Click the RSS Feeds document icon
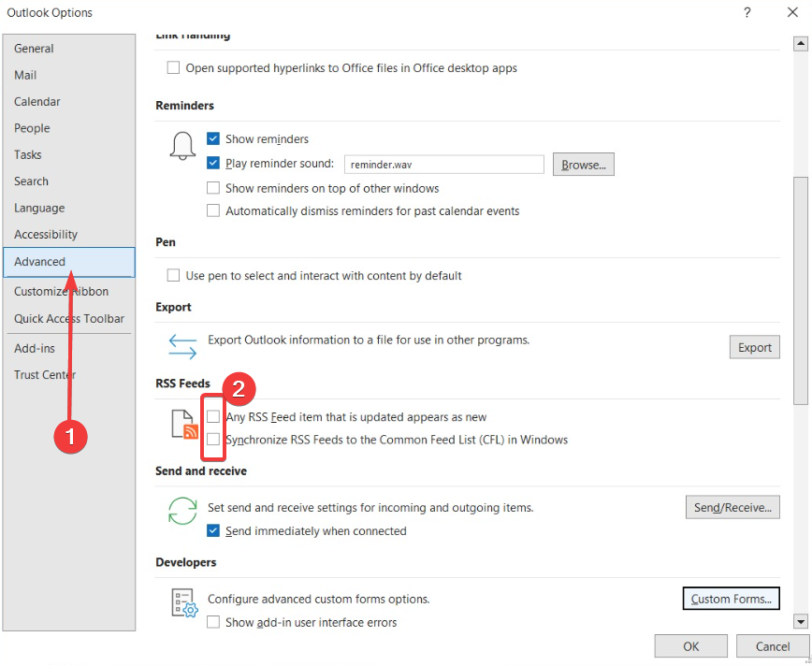The height and width of the screenshot is (666, 812). pos(185,424)
